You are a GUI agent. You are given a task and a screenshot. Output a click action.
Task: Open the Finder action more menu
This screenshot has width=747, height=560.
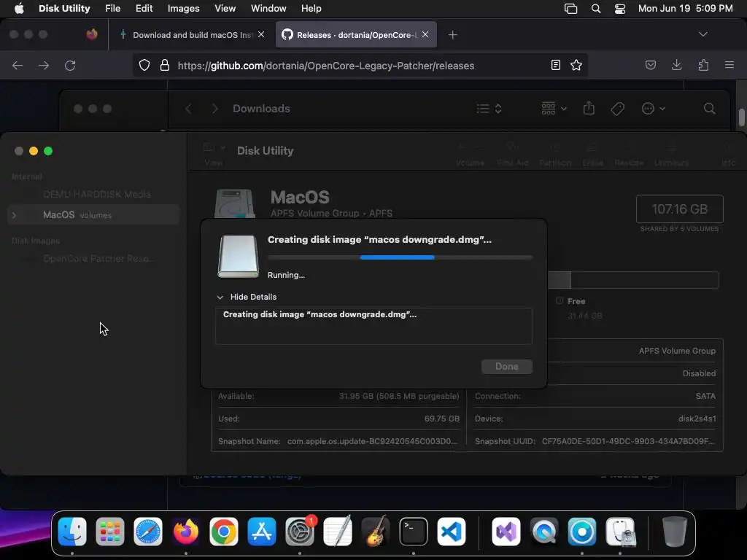(x=653, y=109)
